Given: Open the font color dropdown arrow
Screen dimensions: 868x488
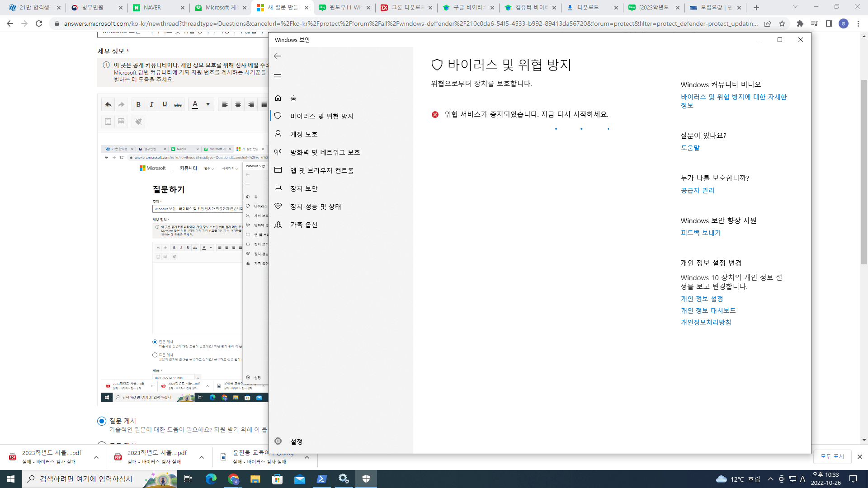Looking at the screenshot, I should [x=208, y=104].
